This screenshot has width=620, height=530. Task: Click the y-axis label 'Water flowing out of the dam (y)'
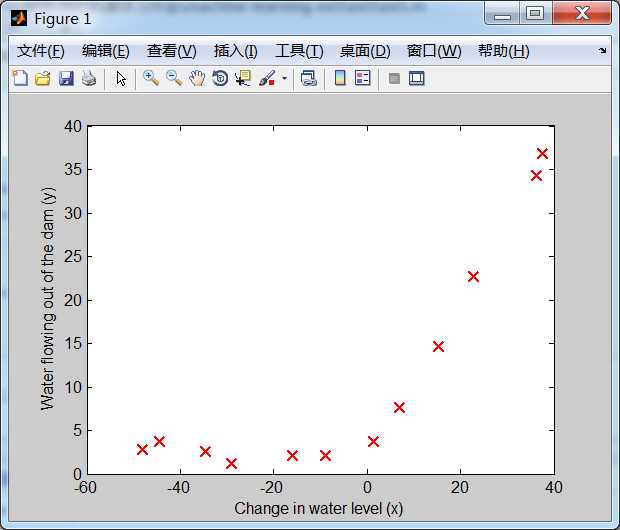[49, 299]
